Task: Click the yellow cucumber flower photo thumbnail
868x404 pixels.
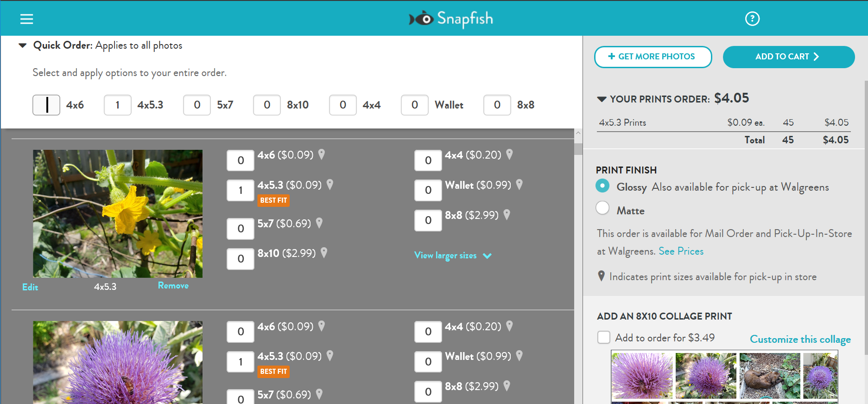Action: pos(118,214)
